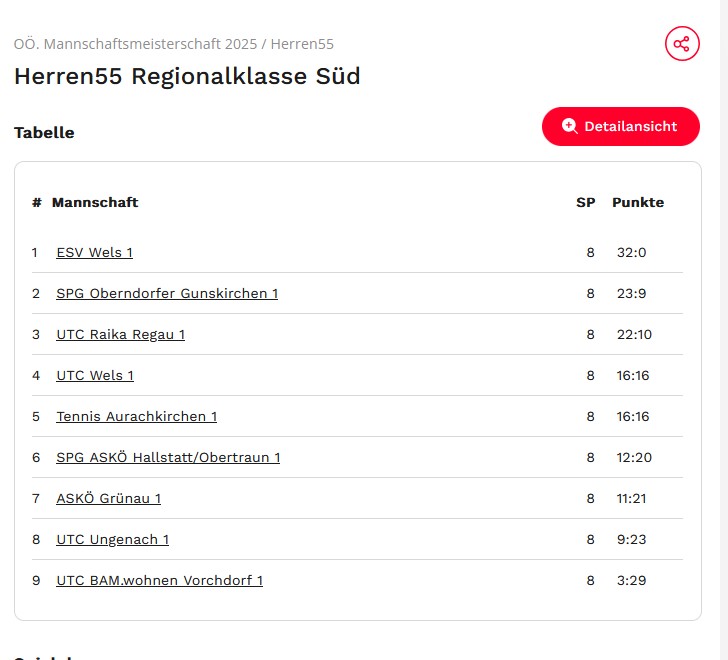728x660 pixels.
Task: Click the SP column header
Action: click(x=585, y=202)
